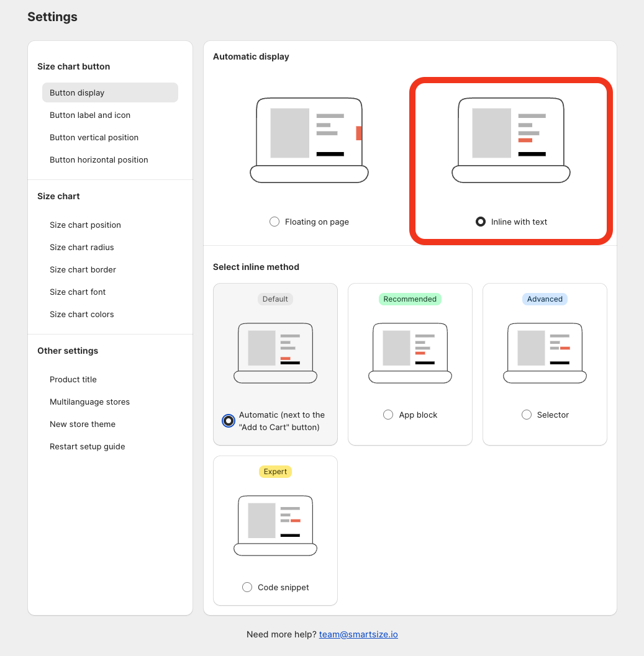Open Size chart colors settings
The height and width of the screenshot is (656, 644).
[x=82, y=314]
